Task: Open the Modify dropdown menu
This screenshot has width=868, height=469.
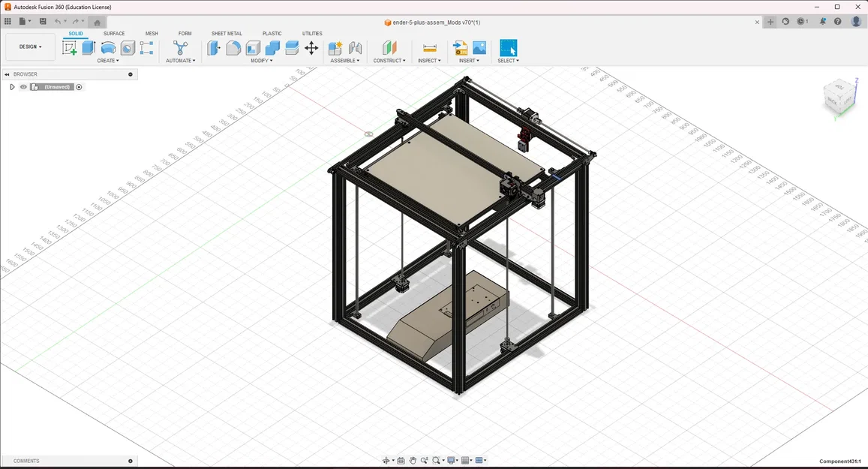Action: tap(261, 61)
